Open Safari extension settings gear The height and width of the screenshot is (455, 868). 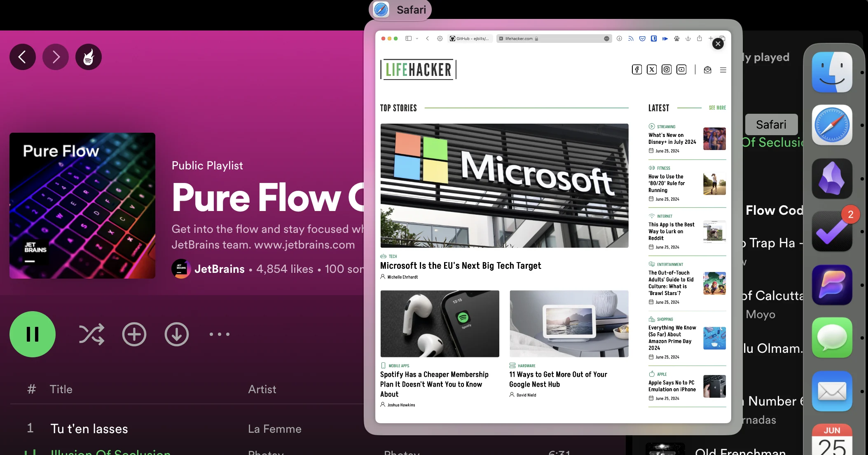pyautogui.click(x=440, y=38)
